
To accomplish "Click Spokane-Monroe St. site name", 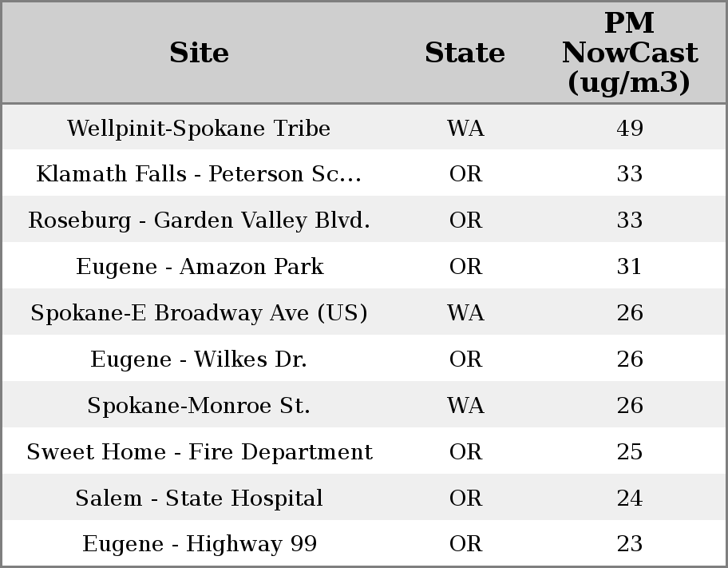I will click(199, 406).
